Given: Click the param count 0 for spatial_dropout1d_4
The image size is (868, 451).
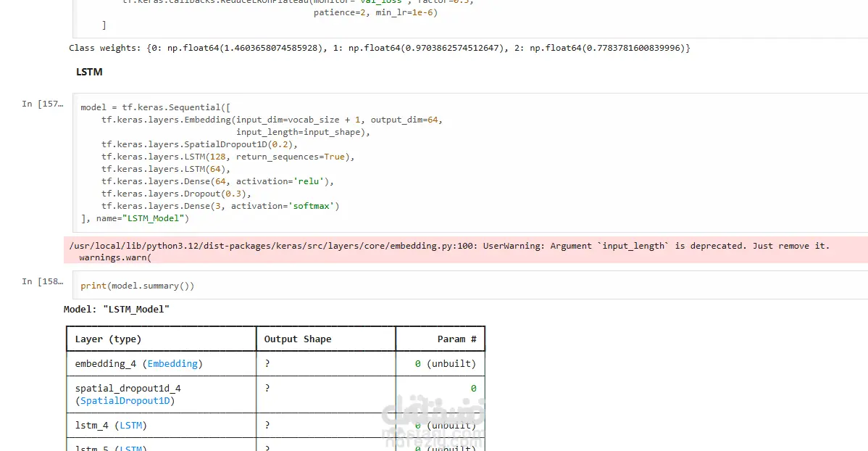Looking at the screenshot, I should click(x=473, y=389).
